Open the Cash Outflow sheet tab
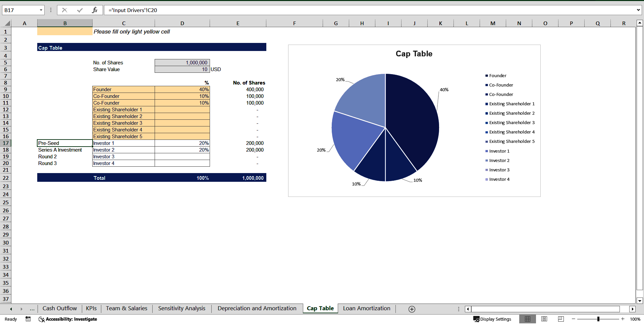The width and height of the screenshot is (644, 324). coord(60,308)
